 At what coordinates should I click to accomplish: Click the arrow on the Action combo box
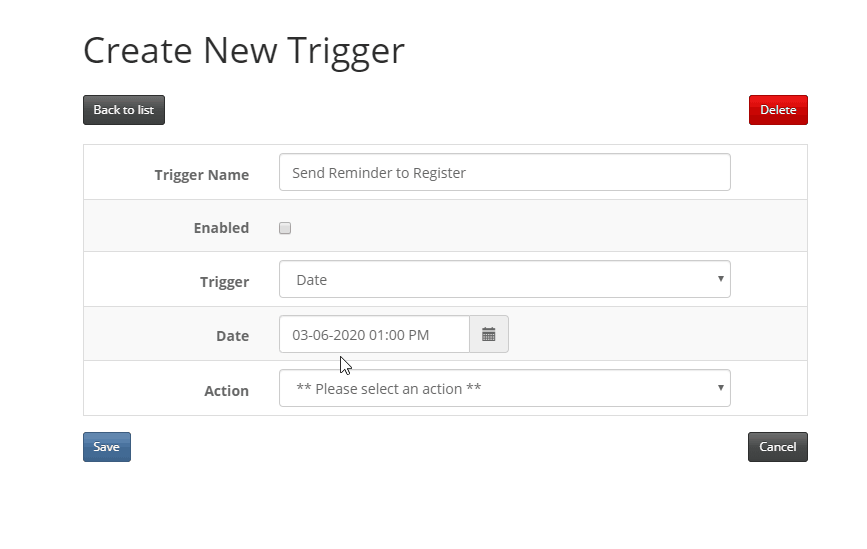coord(720,388)
